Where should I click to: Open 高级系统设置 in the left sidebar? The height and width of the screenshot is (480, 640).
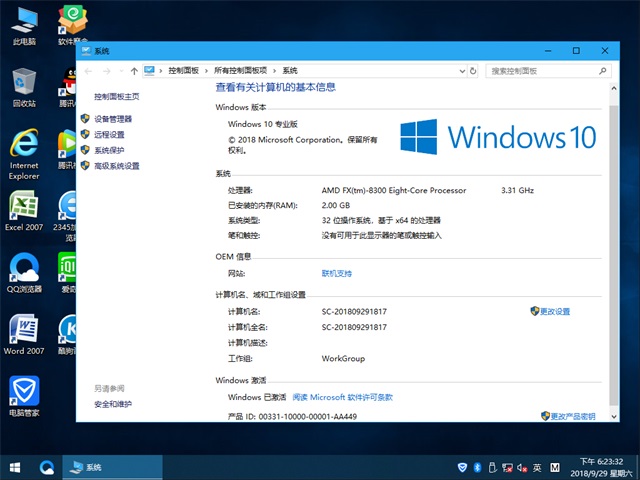point(116,166)
